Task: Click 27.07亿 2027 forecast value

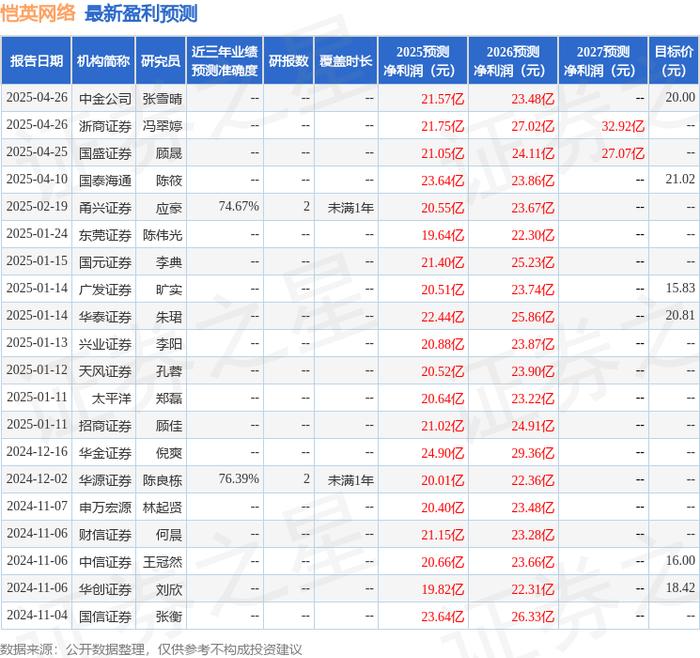Action: (623, 154)
